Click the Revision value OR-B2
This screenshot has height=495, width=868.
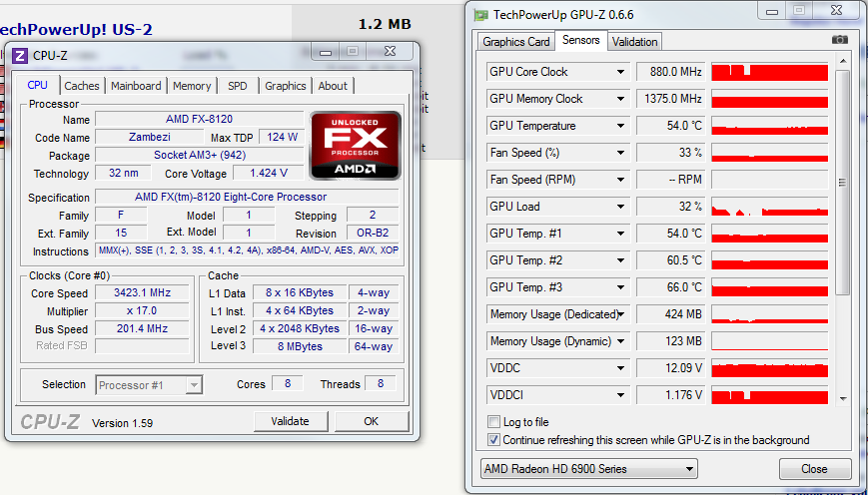373,233
